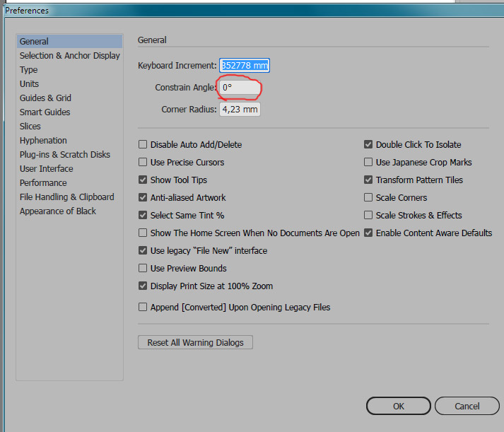Uncheck Double Click To Isolate
This screenshot has height=432, width=504.
368,144
